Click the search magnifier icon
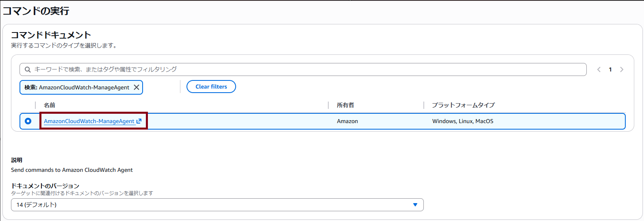The image size is (644, 221). (28, 69)
